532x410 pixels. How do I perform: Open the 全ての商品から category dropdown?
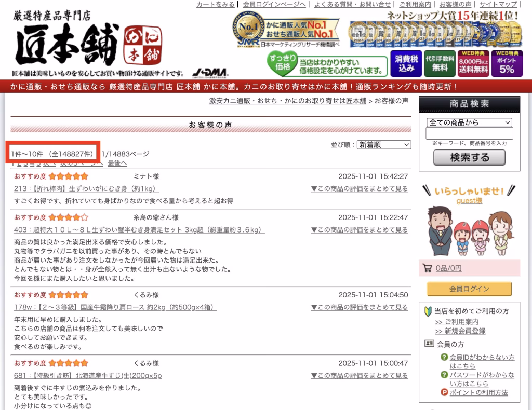469,122
